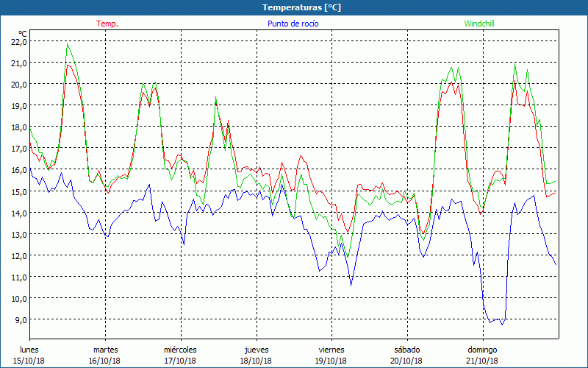Click the 18/10/18 date label
The image size is (588, 368).
[x=256, y=361]
